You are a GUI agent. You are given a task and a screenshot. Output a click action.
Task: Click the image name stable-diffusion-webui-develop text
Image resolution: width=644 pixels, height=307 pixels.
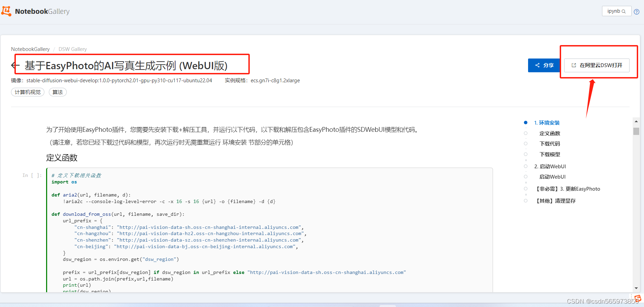click(x=119, y=81)
